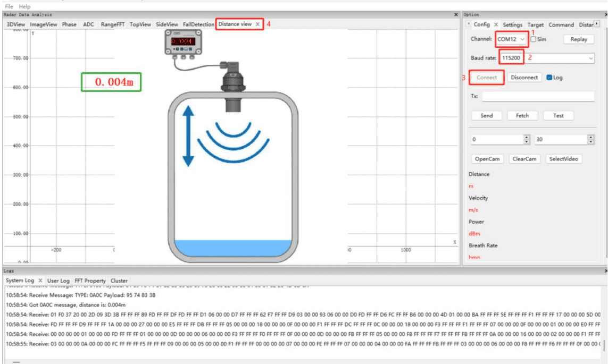Switch to the RangeFFT tab
This screenshot has height=364, width=608.
(113, 24)
